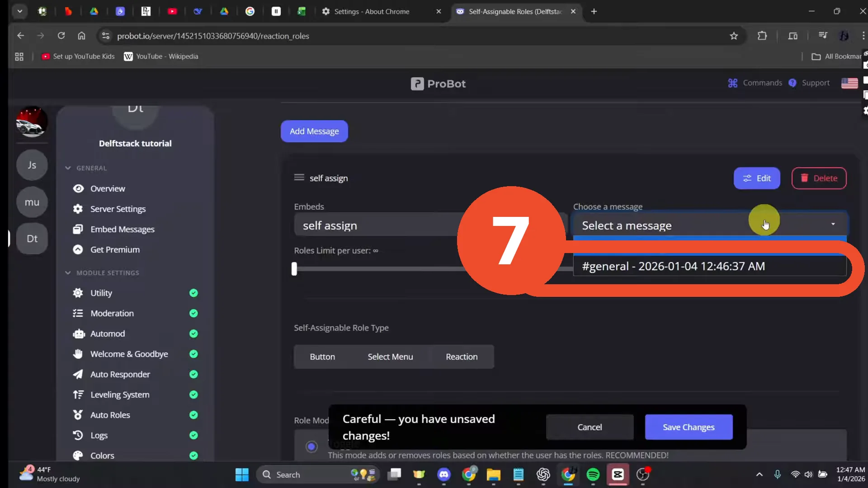Click Save Changes button

689,427
